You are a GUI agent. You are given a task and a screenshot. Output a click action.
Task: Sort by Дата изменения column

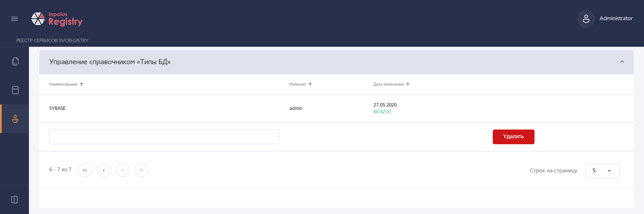391,84
